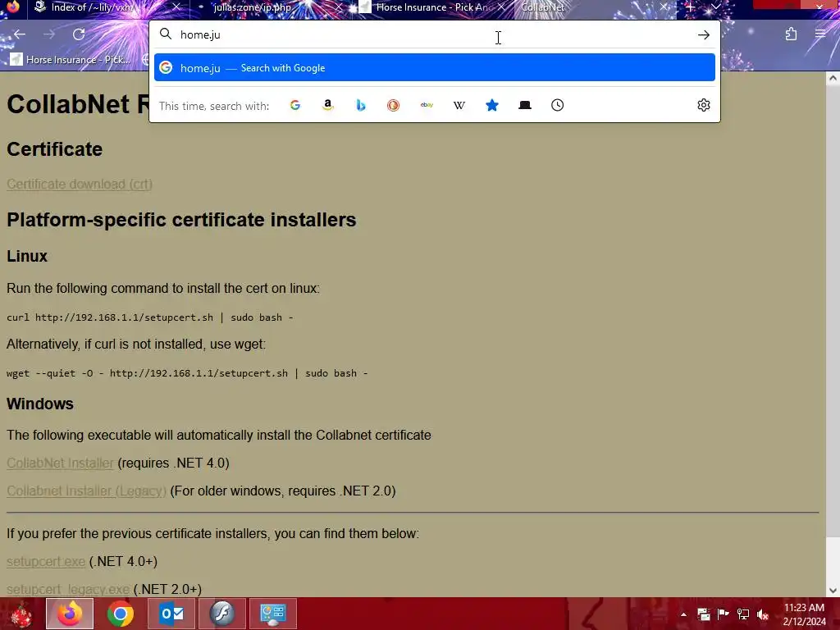
Task: Switch to the CollabNet tab
Action: (543, 7)
